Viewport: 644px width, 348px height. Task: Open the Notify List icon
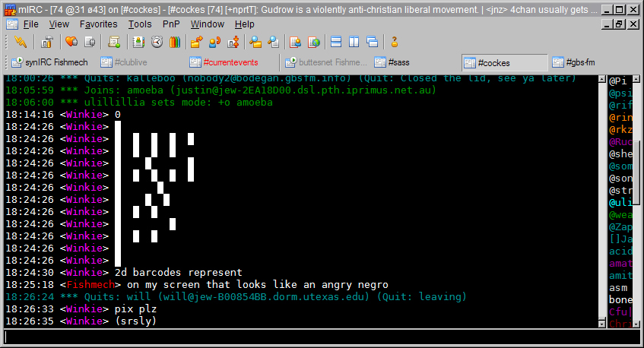point(295,42)
